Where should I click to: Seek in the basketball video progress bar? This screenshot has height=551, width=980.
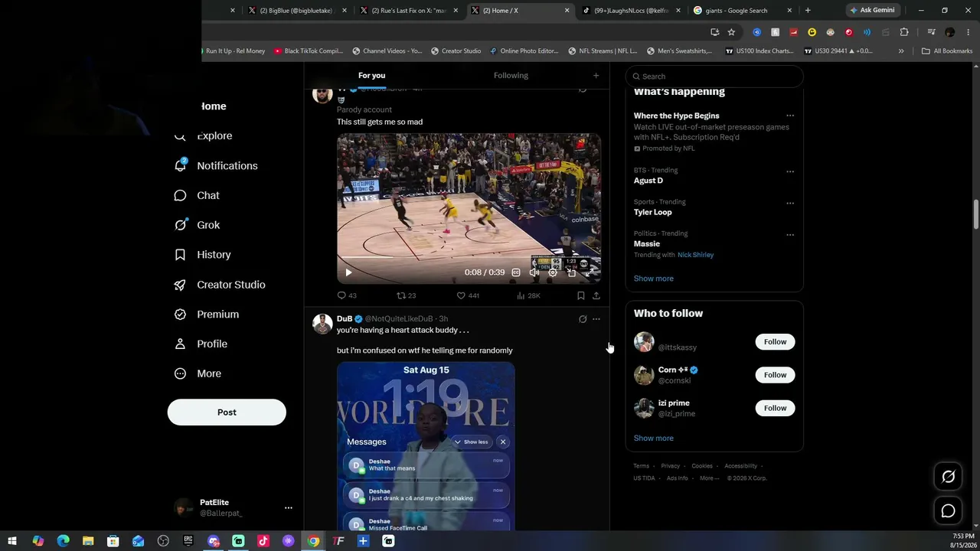point(469,257)
